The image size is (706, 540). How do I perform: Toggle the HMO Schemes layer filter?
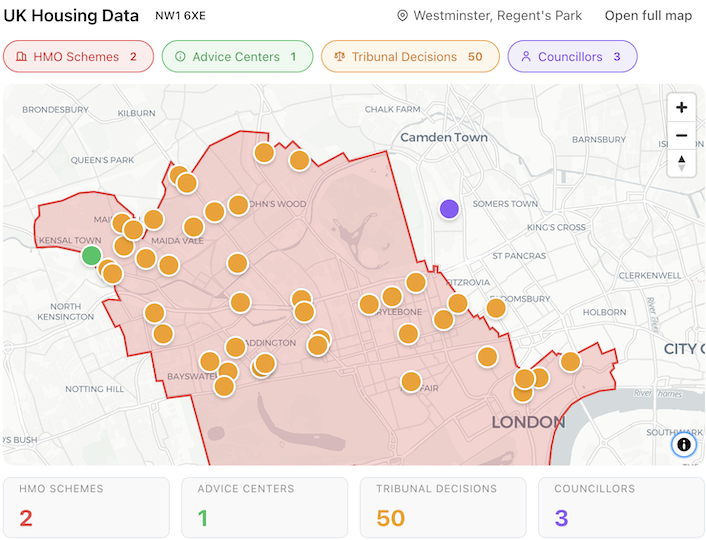coord(78,57)
